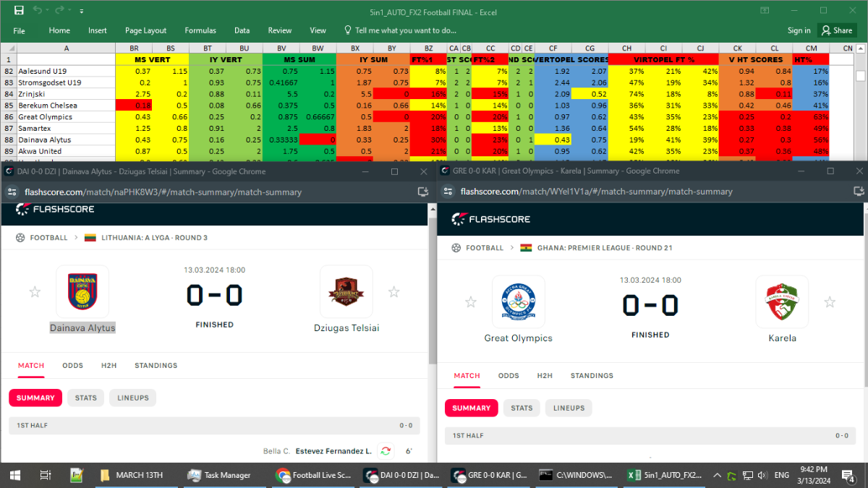Open the Formulas ribbon tab
This screenshot has height=488, width=868.
(200, 30)
